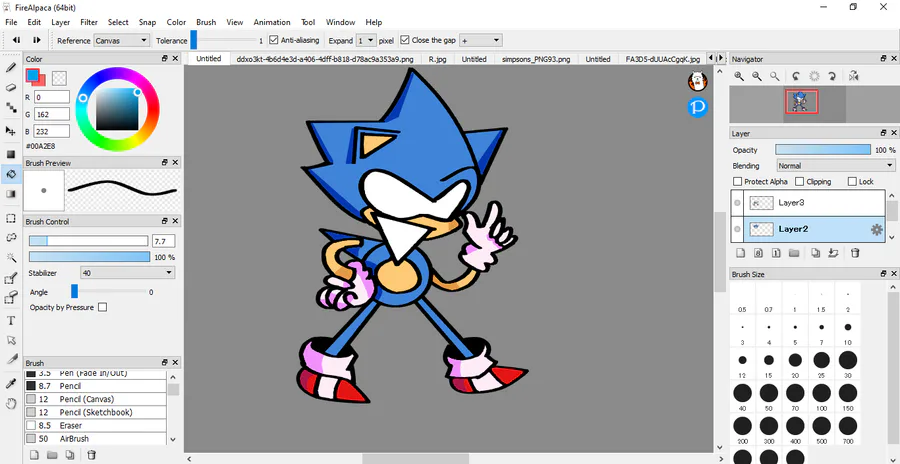This screenshot has height=464, width=900.
Task: Enable layer Lock checkbox
Action: 852,181
